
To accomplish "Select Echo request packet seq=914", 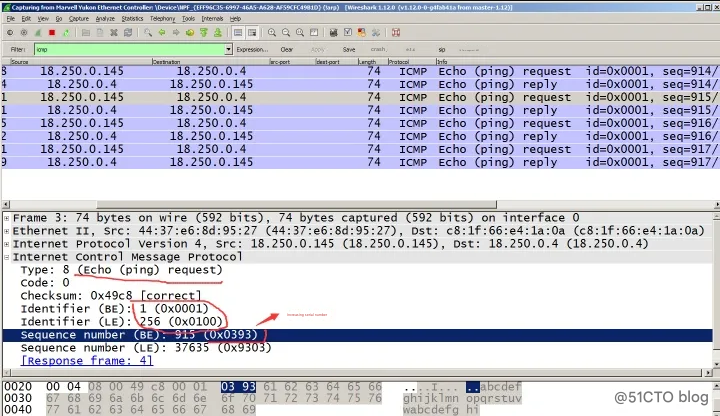I will (x=360, y=71).
